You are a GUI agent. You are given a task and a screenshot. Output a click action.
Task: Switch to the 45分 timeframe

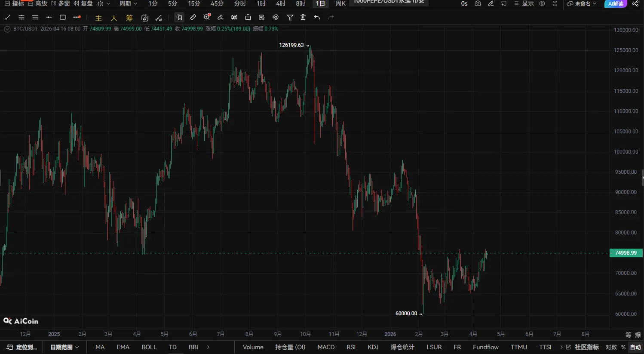tap(217, 3)
